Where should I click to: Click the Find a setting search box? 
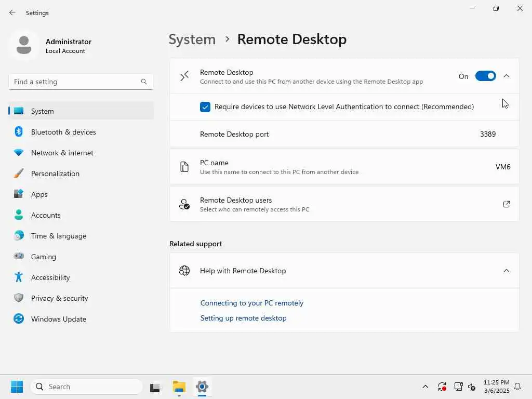(81, 82)
